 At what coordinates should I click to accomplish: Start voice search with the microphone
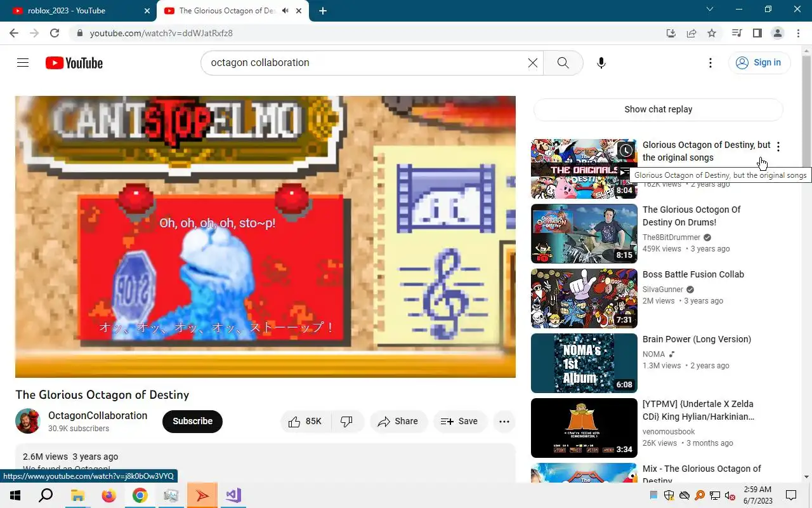click(x=601, y=63)
